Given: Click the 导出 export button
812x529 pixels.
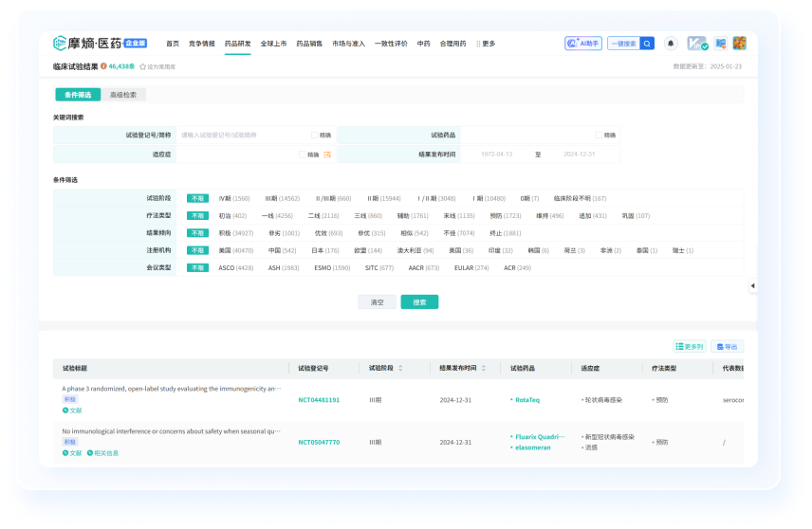Looking at the screenshot, I should point(727,346).
